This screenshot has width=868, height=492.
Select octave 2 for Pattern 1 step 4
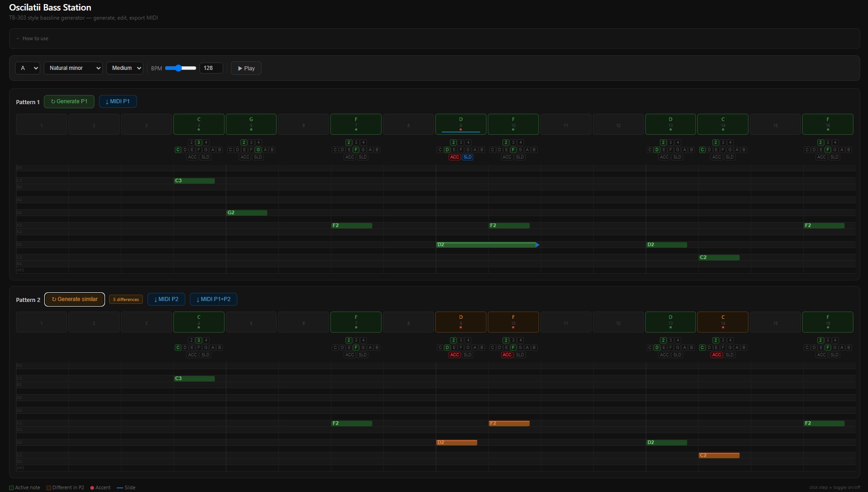point(192,143)
